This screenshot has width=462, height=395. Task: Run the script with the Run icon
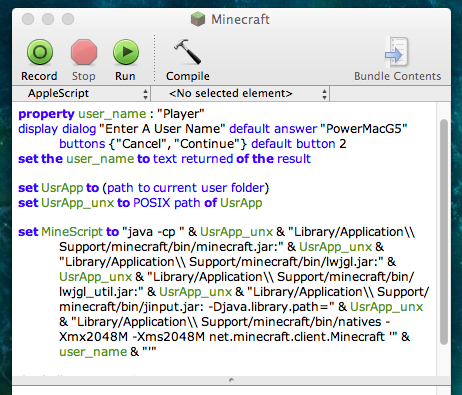[126, 52]
